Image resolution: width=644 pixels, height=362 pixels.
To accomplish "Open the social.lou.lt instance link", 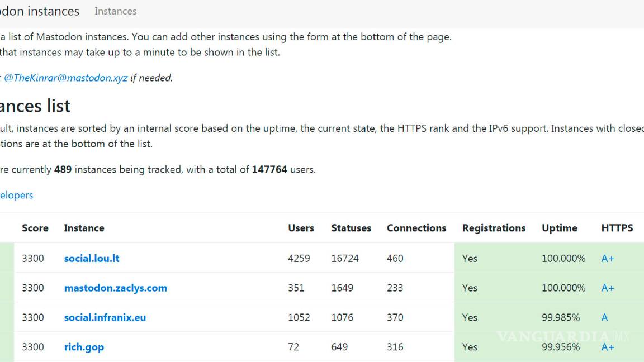I will pyautogui.click(x=92, y=259).
